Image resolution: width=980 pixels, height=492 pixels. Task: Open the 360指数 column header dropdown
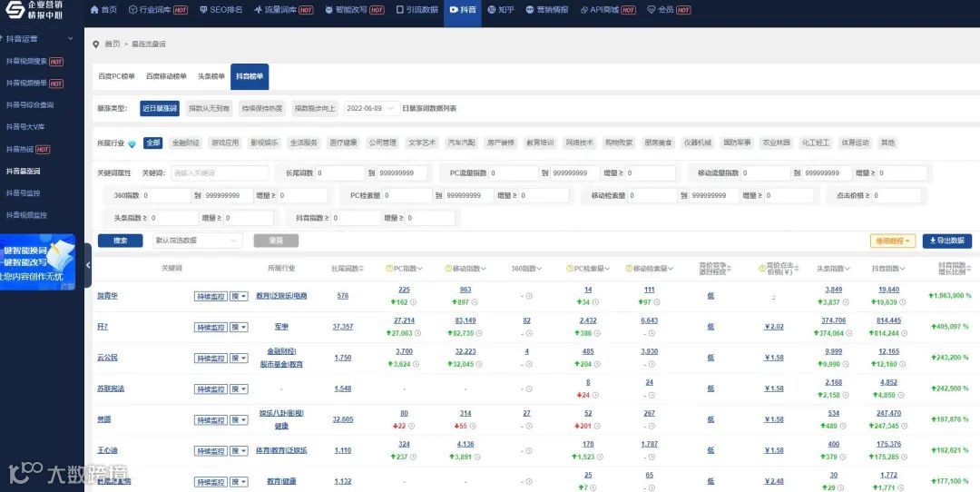tap(526, 269)
